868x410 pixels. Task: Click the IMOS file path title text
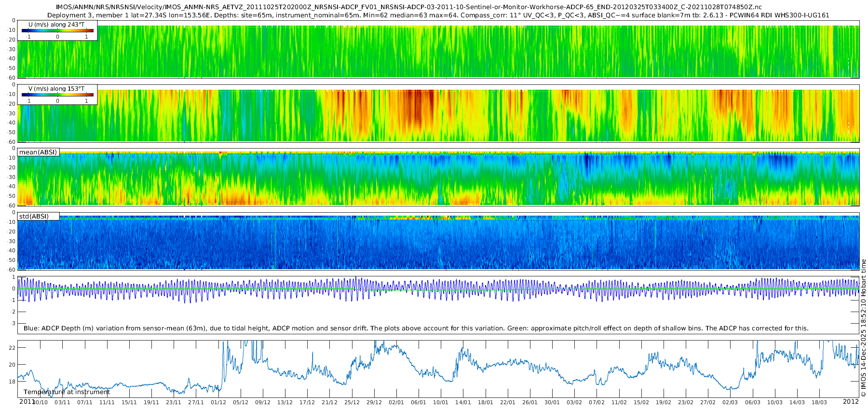(409, 7)
